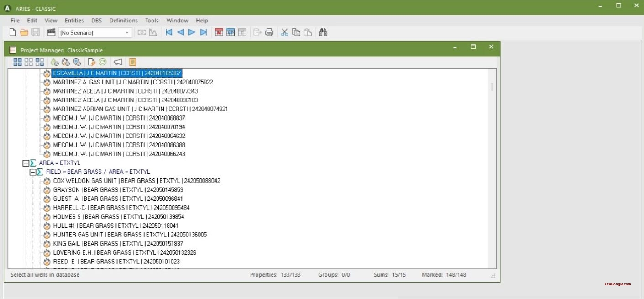Click the megaphone icon
Image resolution: width=644 pixels, height=299 pixels.
[x=118, y=62]
